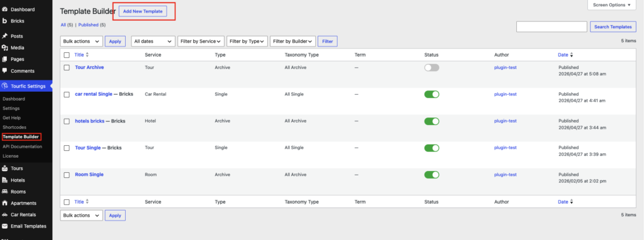Click the Bricks 'b' logo icon
The image size is (644, 240).
(5, 21)
